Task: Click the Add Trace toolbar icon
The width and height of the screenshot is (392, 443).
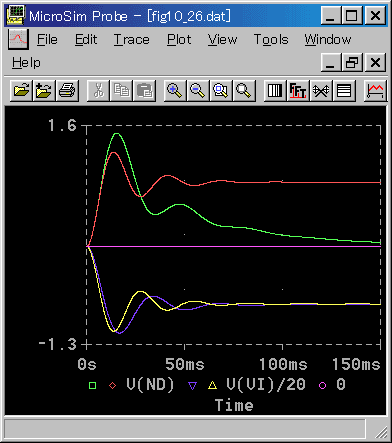Action: [375, 90]
